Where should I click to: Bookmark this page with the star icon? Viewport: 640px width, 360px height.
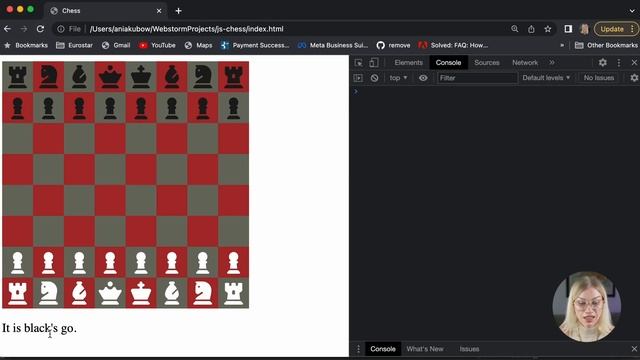click(x=548, y=29)
